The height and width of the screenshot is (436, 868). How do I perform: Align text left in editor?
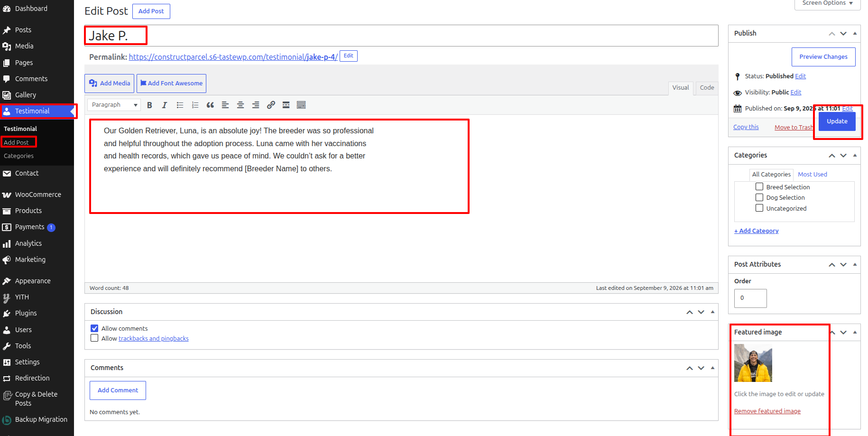[225, 105]
